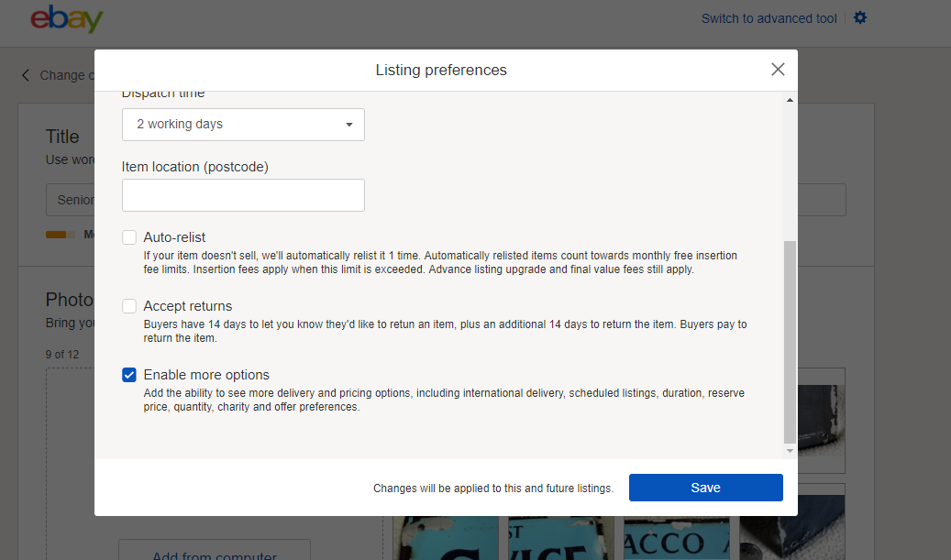Dismiss the Listing preferences dialog with the X
Viewport: 951px width, 560px height.
(778, 69)
